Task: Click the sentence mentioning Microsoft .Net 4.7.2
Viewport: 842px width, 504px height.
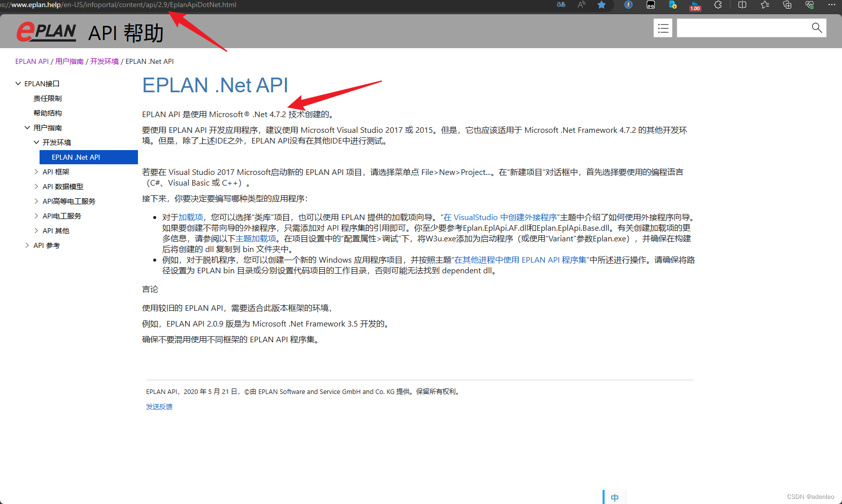Action: tap(238, 115)
